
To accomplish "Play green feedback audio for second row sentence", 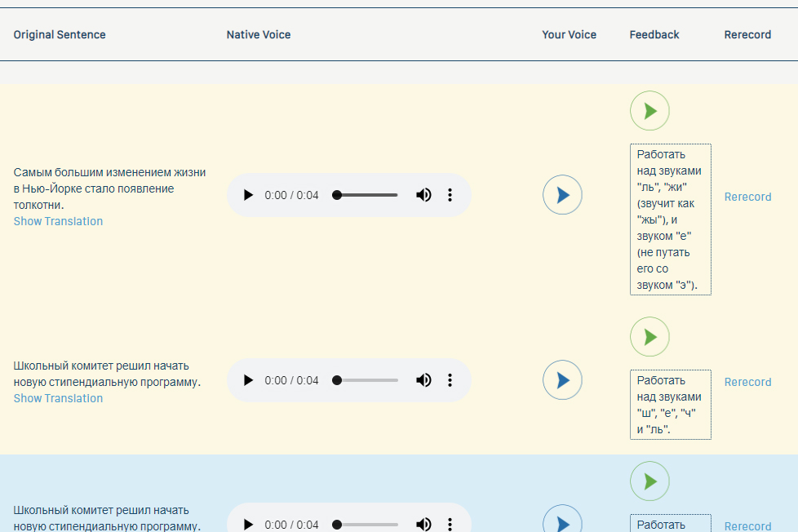I will [x=649, y=337].
